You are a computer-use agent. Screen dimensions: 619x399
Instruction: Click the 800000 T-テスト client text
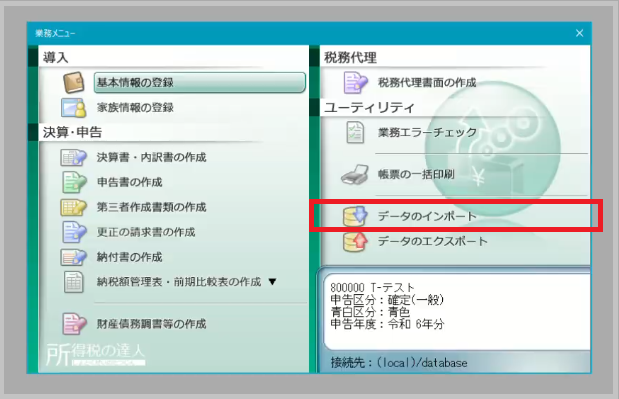click(x=372, y=287)
